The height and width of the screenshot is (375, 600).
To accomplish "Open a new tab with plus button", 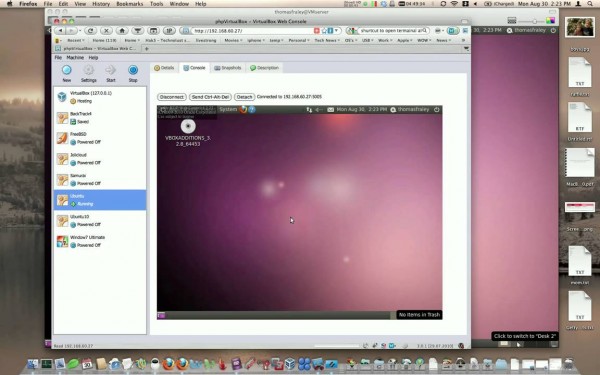I will click(147, 49).
